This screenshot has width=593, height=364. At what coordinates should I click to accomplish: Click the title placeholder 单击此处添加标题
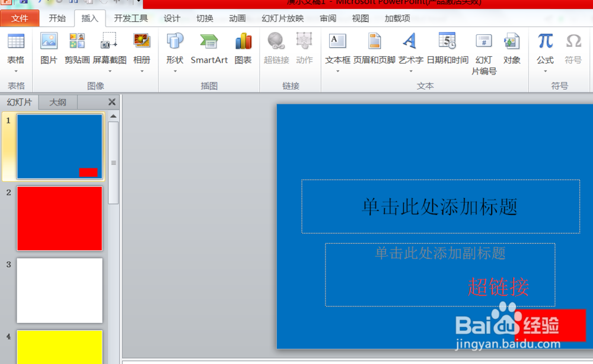click(x=441, y=207)
